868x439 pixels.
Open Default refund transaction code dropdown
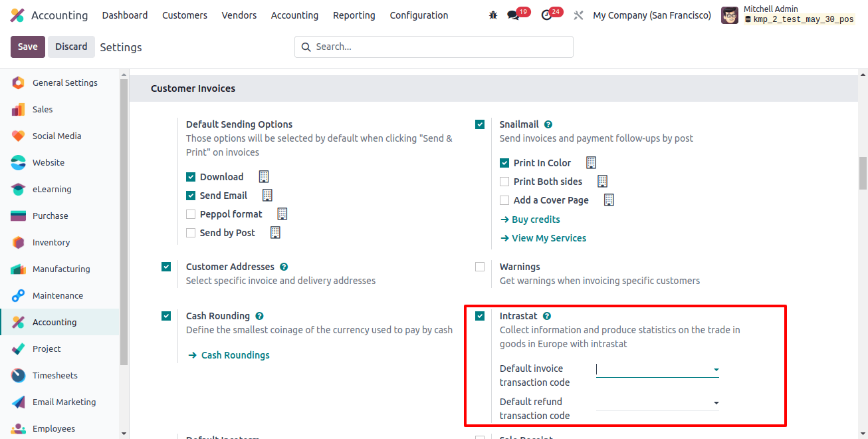[x=657, y=402]
